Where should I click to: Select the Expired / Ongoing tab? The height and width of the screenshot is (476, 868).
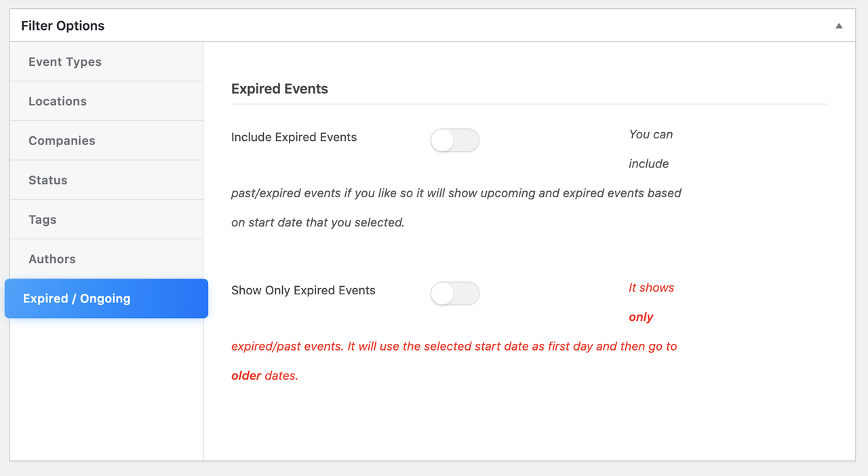coord(77,298)
